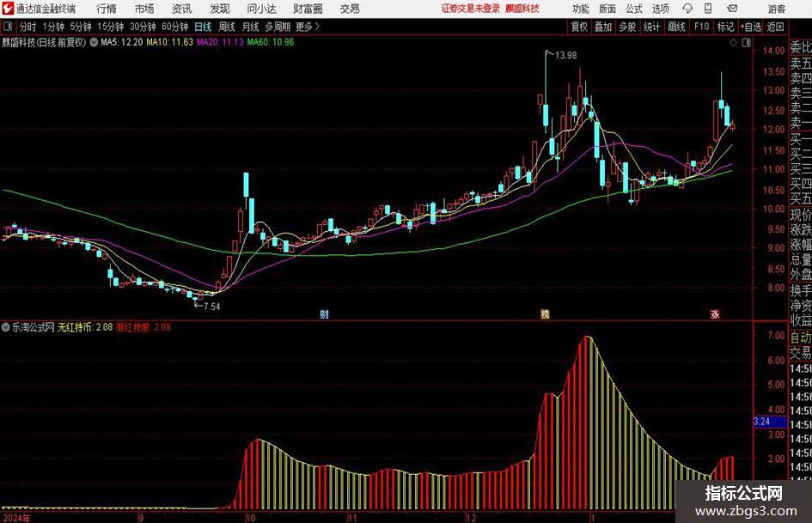Open the mobile phone icon in title bar
This screenshot has height=523, width=812.
708,9
